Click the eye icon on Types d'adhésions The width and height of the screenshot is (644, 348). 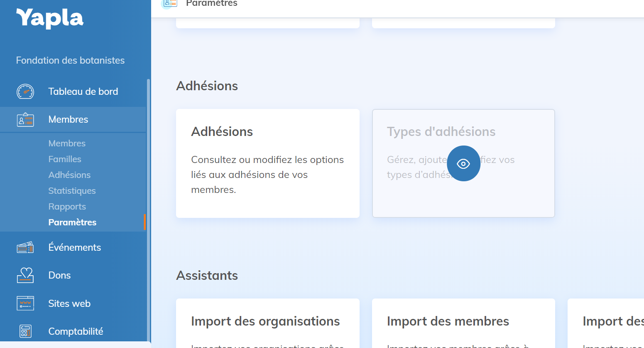(463, 163)
